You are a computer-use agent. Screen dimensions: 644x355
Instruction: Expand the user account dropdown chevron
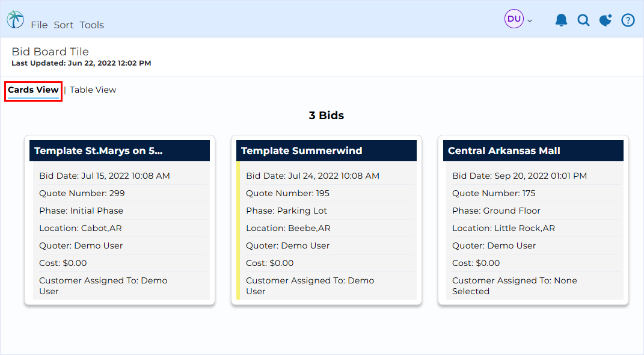[530, 20]
